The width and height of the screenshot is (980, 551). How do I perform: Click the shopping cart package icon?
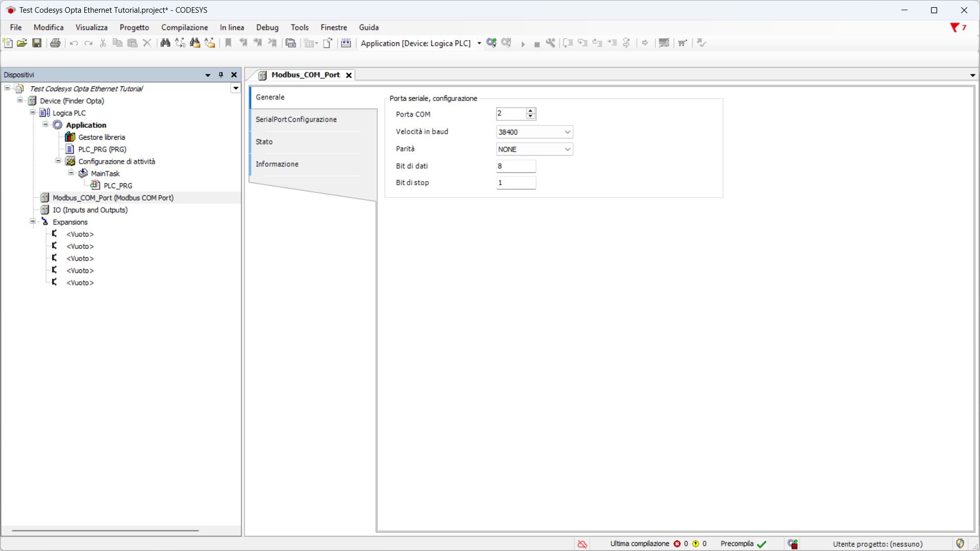[682, 43]
